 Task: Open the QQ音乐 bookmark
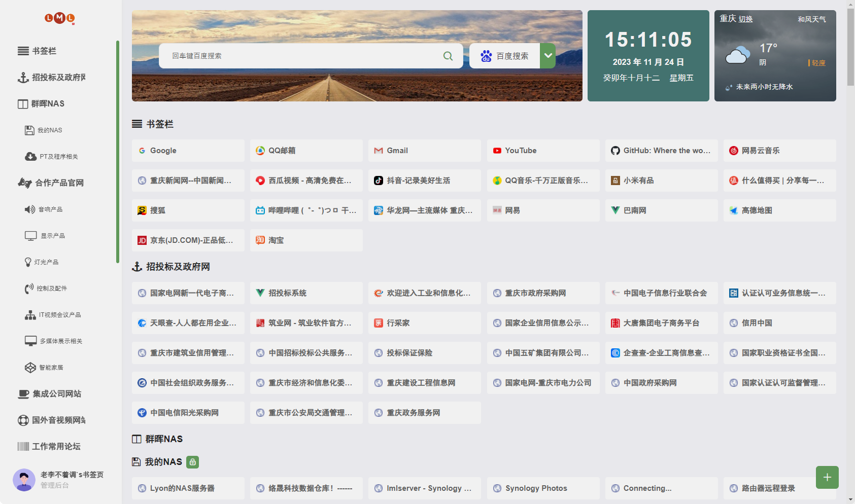(x=543, y=181)
